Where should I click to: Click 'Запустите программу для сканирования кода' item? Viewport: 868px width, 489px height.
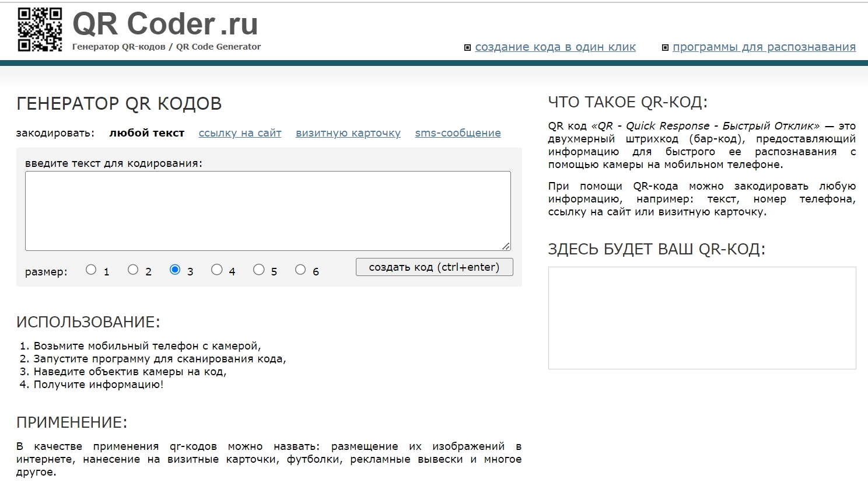pos(160,359)
